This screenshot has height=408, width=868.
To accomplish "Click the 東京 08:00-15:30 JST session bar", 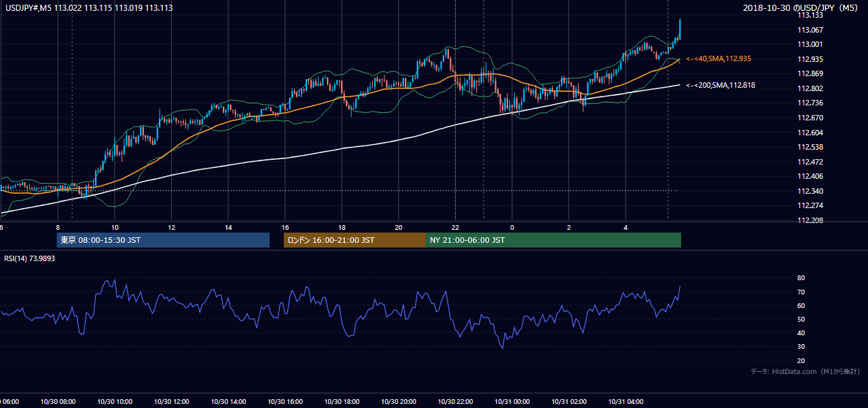I will pos(163,240).
